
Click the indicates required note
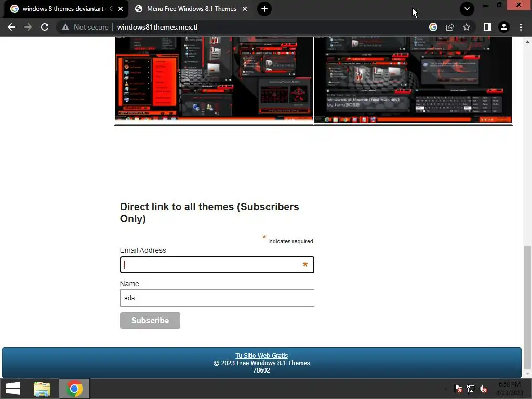[x=290, y=241]
